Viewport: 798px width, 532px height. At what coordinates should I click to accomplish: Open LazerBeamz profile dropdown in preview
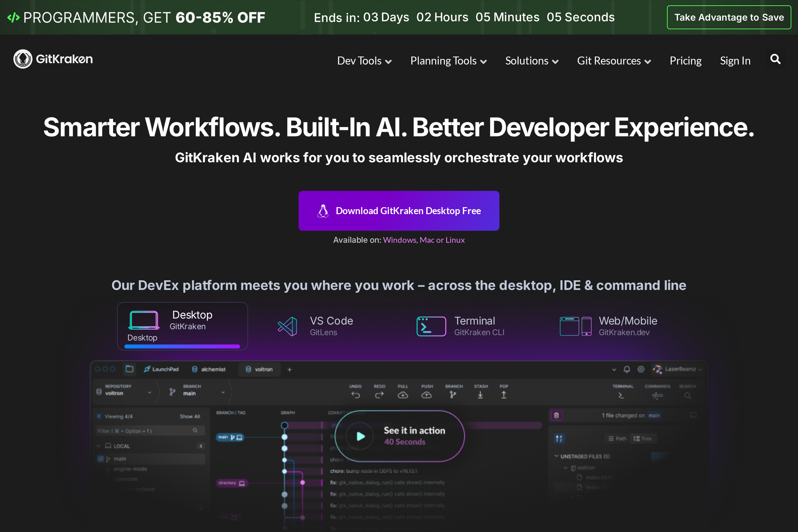pos(677,369)
